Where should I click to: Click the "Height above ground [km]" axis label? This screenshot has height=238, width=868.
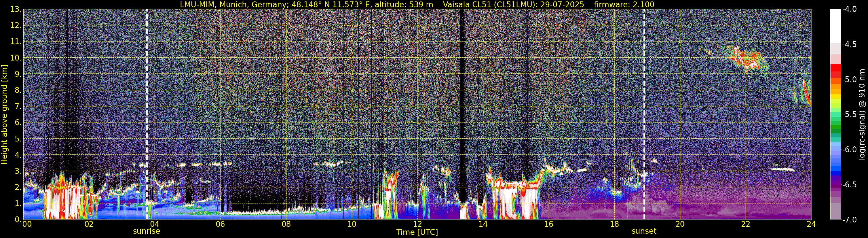pyautogui.click(x=4, y=115)
